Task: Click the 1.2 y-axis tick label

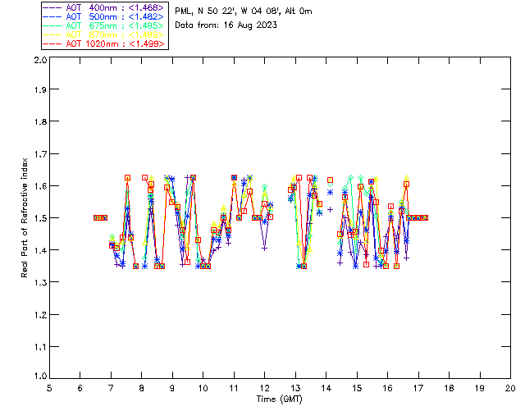Action: (x=40, y=315)
